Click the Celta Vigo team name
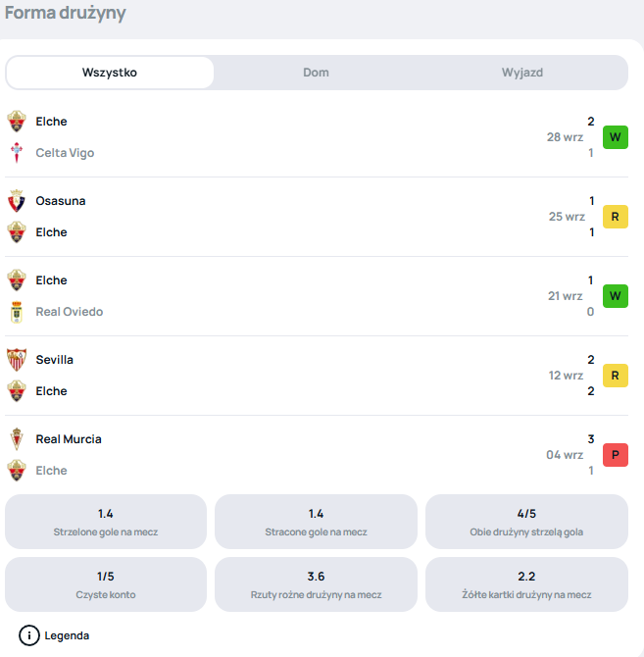This screenshot has width=644, height=657. click(65, 153)
